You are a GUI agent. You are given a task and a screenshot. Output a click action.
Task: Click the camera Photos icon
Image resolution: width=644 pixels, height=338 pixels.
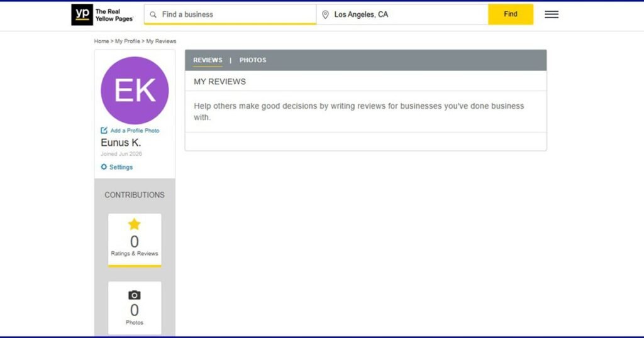click(x=135, y=295)
